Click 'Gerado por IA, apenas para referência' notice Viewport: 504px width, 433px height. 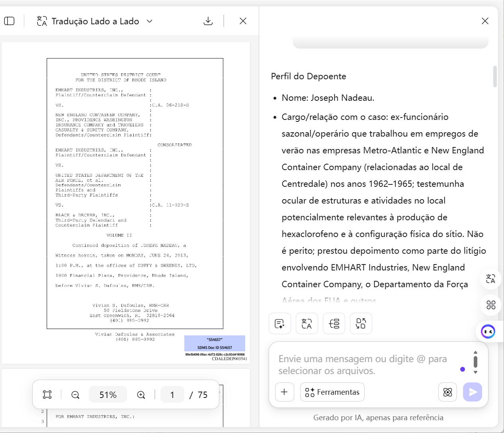[378, 417]
